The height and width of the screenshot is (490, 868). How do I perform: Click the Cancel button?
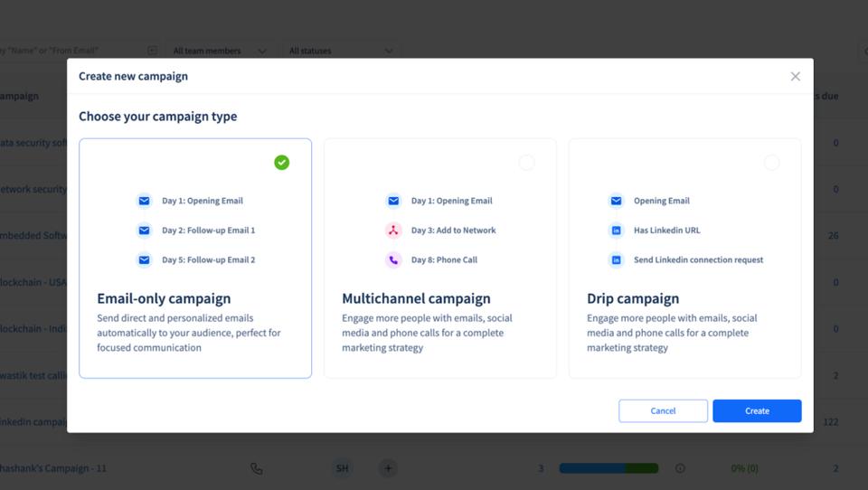663,410
